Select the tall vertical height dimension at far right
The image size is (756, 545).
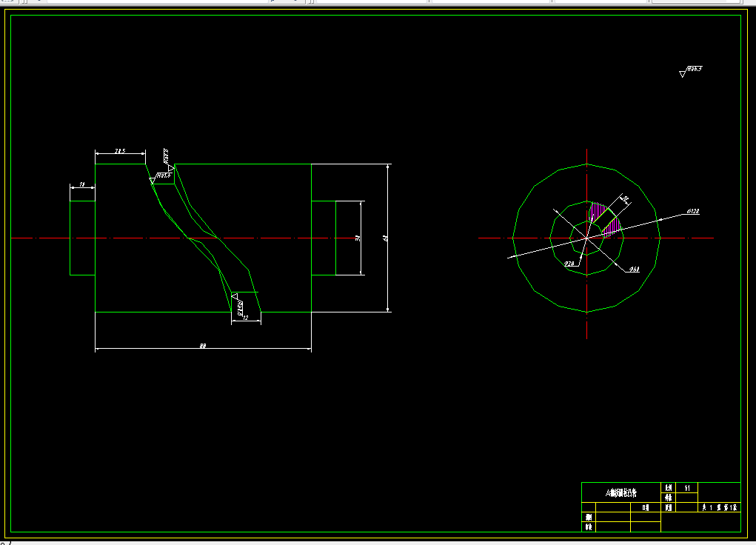coord(385,238)
